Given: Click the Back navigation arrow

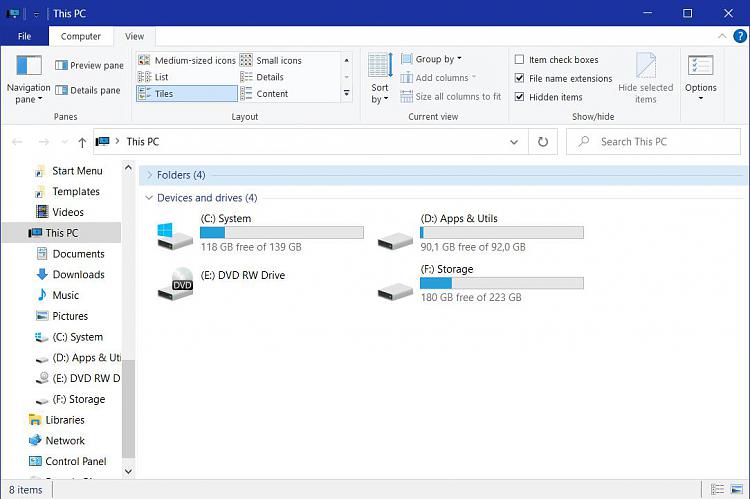Looking at the screenshot, I should pos(17,142).
